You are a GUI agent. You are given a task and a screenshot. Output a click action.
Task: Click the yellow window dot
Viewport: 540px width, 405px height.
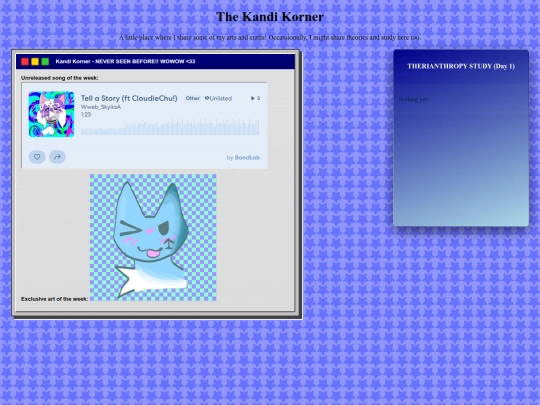tap(35, 61)
